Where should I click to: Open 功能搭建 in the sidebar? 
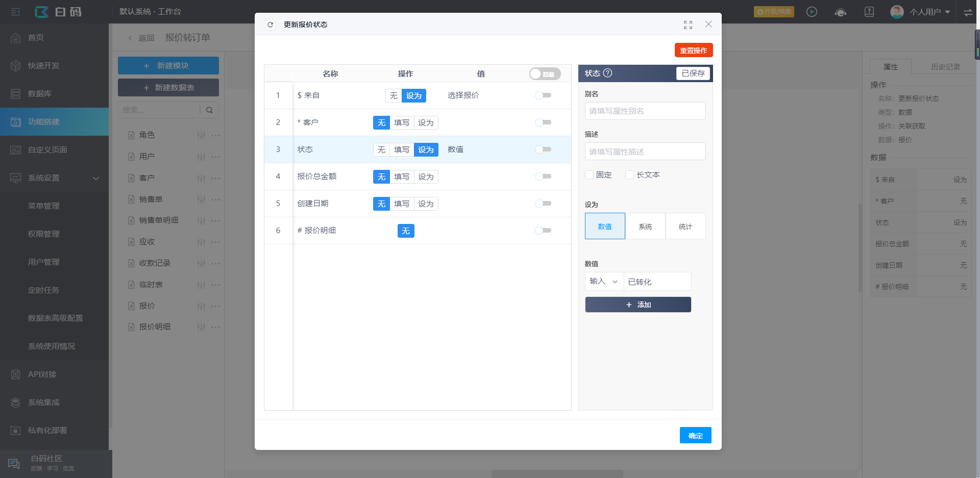click(x=54, y=121)
